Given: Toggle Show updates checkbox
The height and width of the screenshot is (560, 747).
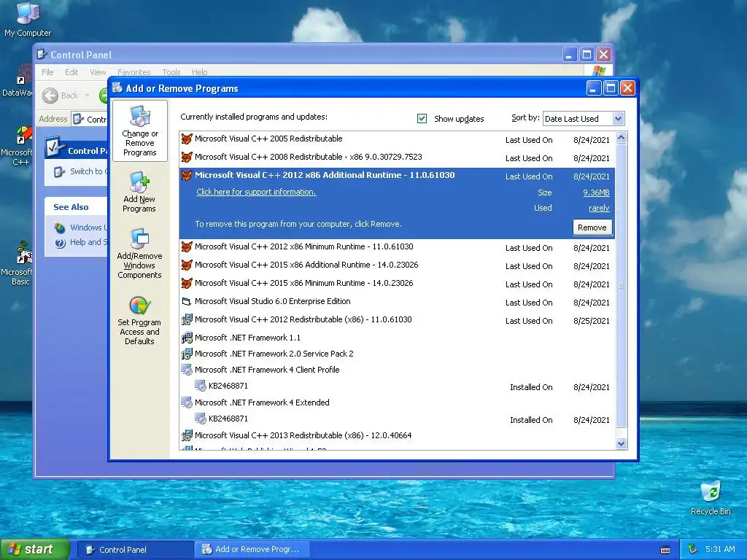Looking at the screenshot, I should pos(422,119).
